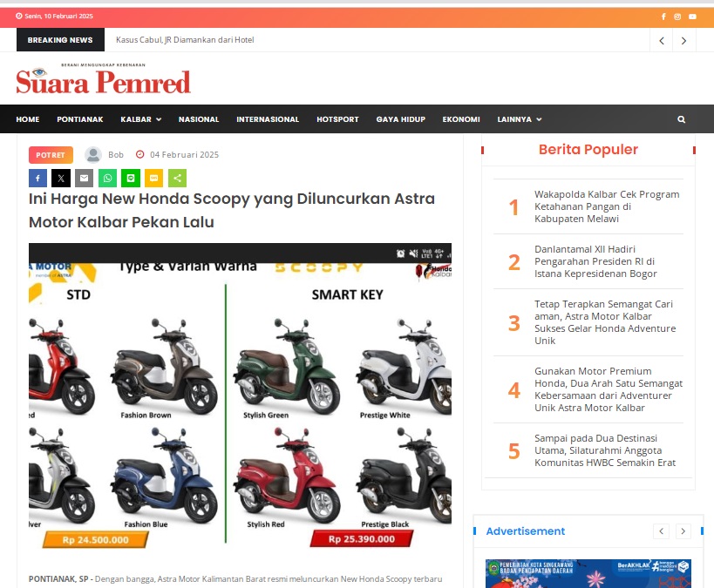This screenshot has width=714, height=588.
Task: Click date text 04 Februari 2025
Action: click(185, 155)
